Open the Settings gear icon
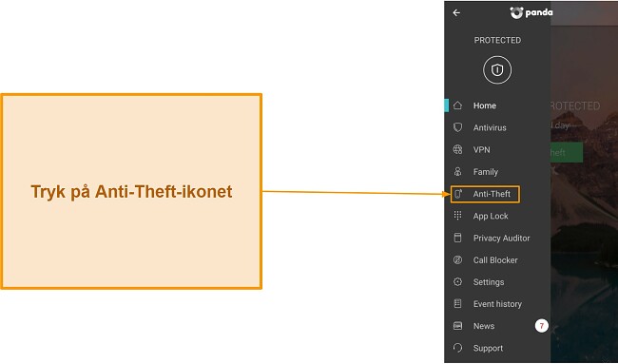This screenshot has height=364, width=618. [x=457, y=282]
